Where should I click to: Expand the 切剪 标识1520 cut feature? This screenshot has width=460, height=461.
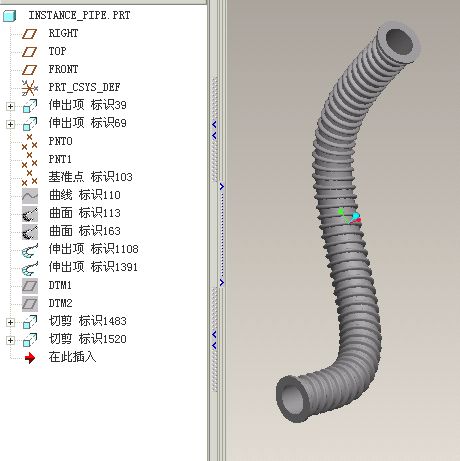pyautogui.click(x=10, y=340)
